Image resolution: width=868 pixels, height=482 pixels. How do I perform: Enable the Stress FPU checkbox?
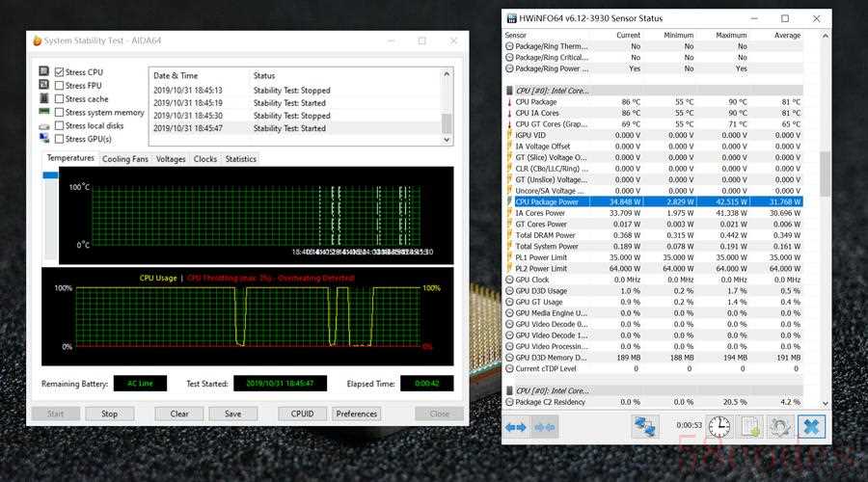60,86
